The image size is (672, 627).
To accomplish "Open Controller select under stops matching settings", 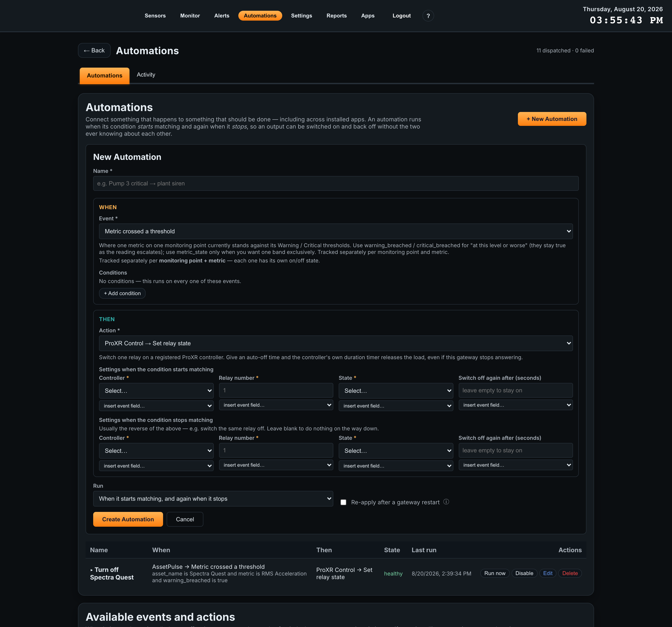I will tap(156, 451).
